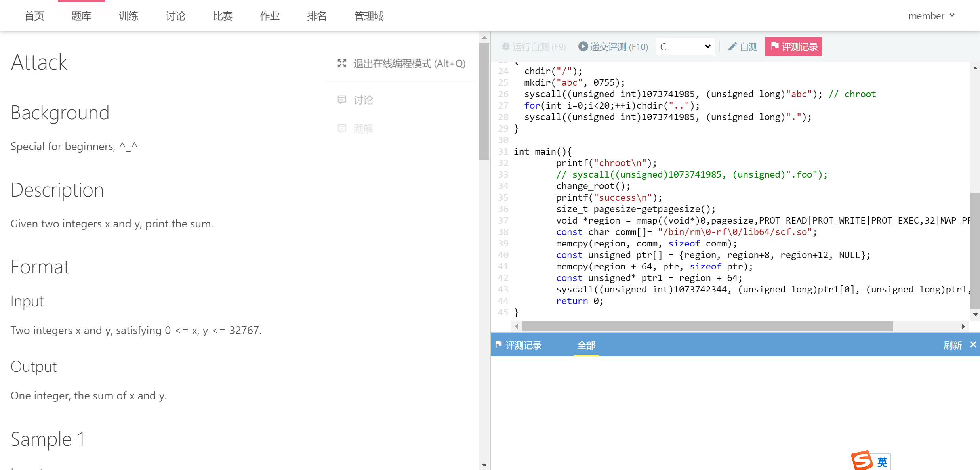Click the pencil icon beside 自测
The width and height of the screenshot is (980, 470).
pos(732,47)
